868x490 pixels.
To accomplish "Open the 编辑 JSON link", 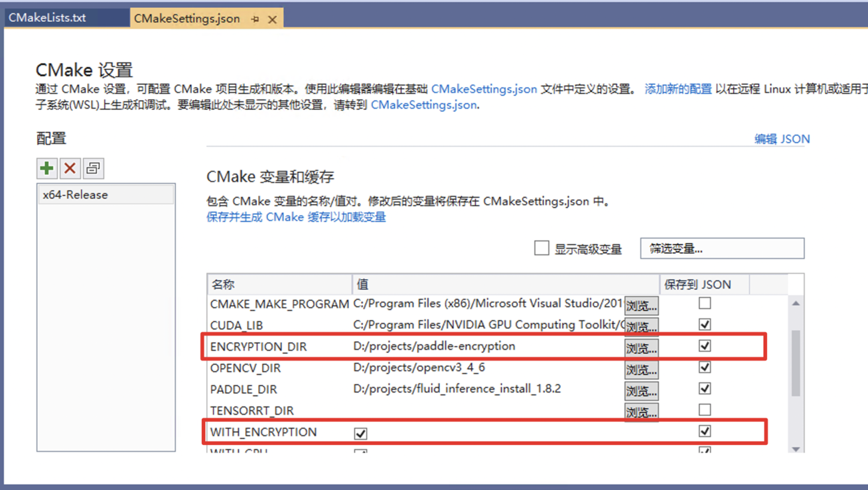I will click(x=782, y=139).
